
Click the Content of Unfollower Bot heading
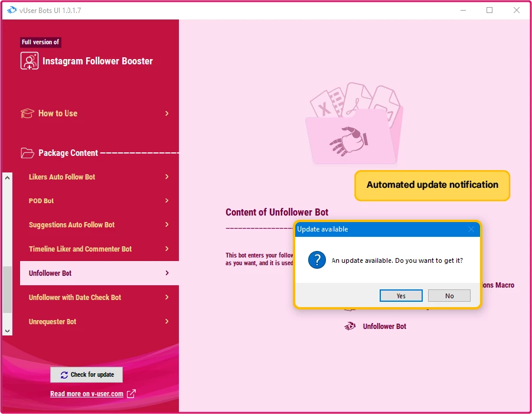point(277,212)
